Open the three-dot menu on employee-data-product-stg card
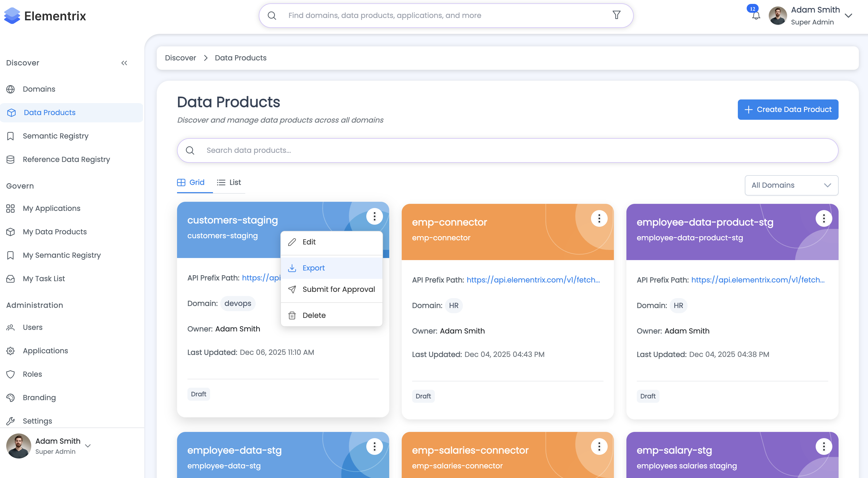The image size is (868, 478). [x=823, y=219]
